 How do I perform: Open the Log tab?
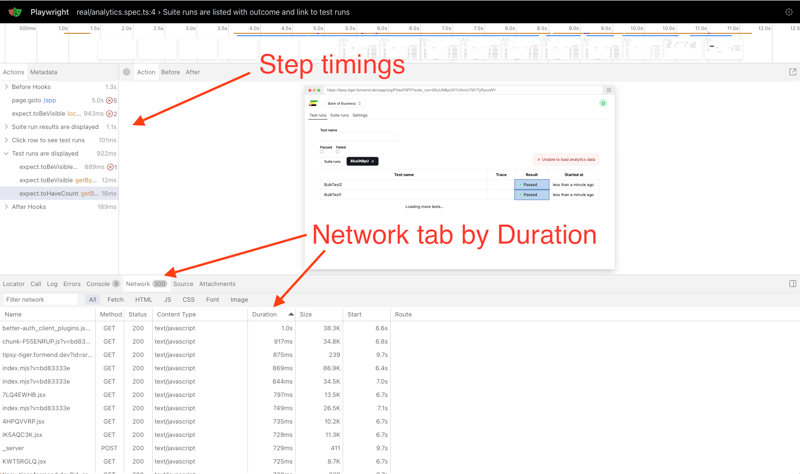tap(52, 284)
